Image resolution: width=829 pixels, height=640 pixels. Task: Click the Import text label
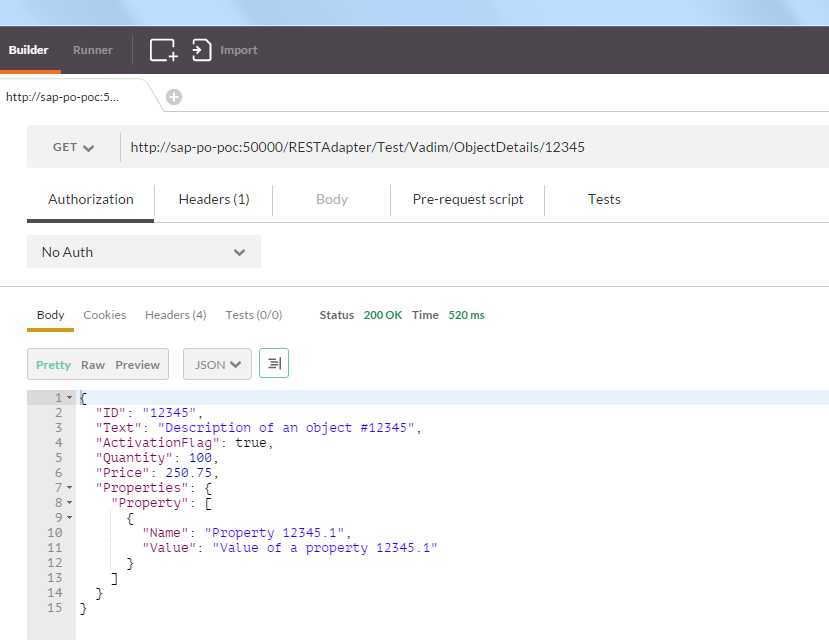point(239,50)
